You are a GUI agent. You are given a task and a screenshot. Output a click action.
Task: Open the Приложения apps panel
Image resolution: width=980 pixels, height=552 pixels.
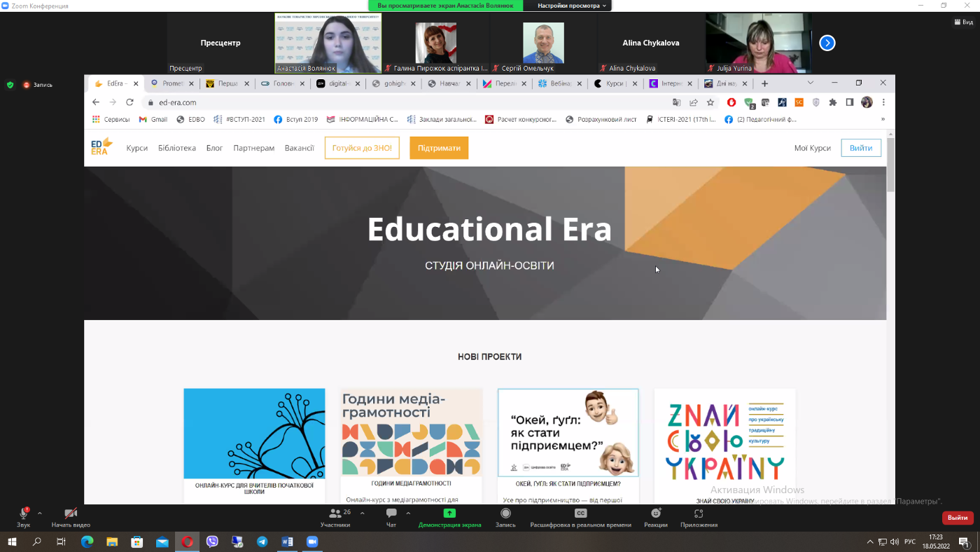tap(699, 517)
